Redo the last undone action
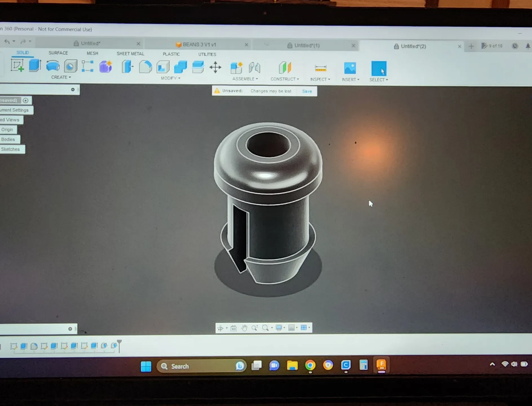This screenshot has height=406, width=532. pyautogui.click(x=23, y=42)
